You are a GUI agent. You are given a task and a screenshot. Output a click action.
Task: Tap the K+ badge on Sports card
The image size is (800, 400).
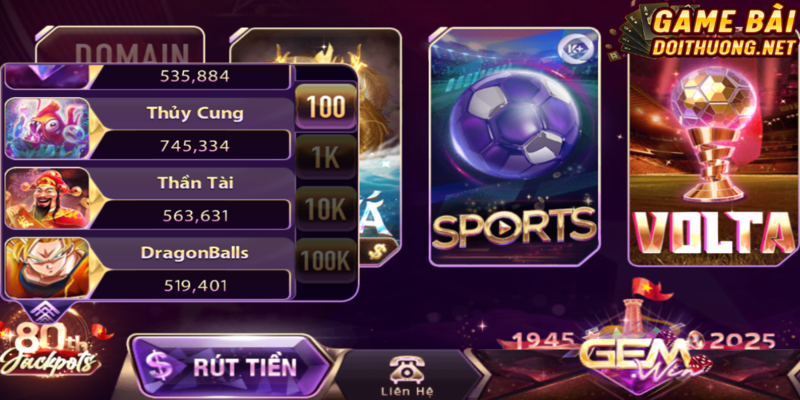(574, 49)
